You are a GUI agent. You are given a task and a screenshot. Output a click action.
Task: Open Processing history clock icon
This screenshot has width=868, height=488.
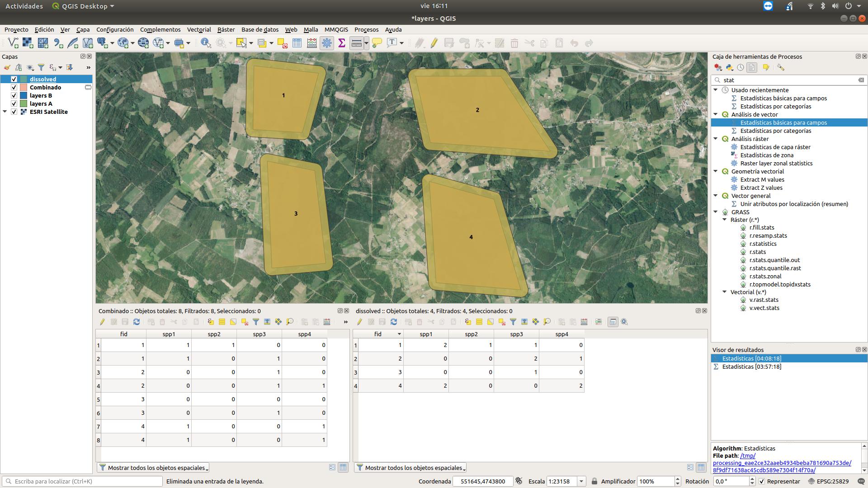(741, 67)
